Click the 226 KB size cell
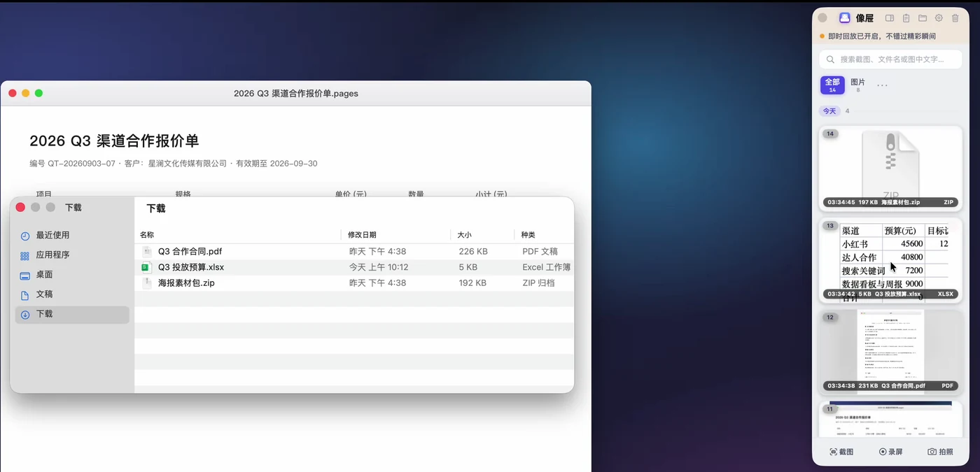This screenshot has height=472, width=980. (x=473, y=252)
